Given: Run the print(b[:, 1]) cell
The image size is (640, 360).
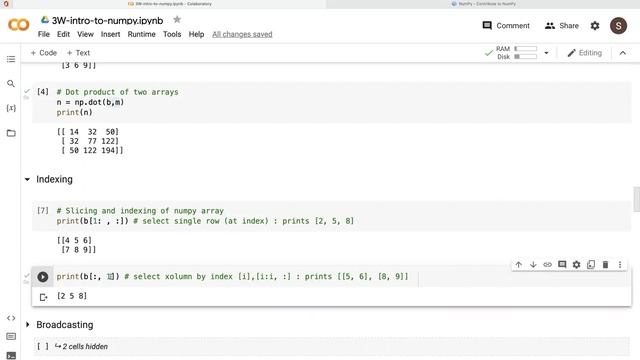Looking at the screenshot, I should pyautogui.click(x=42, y=277).
